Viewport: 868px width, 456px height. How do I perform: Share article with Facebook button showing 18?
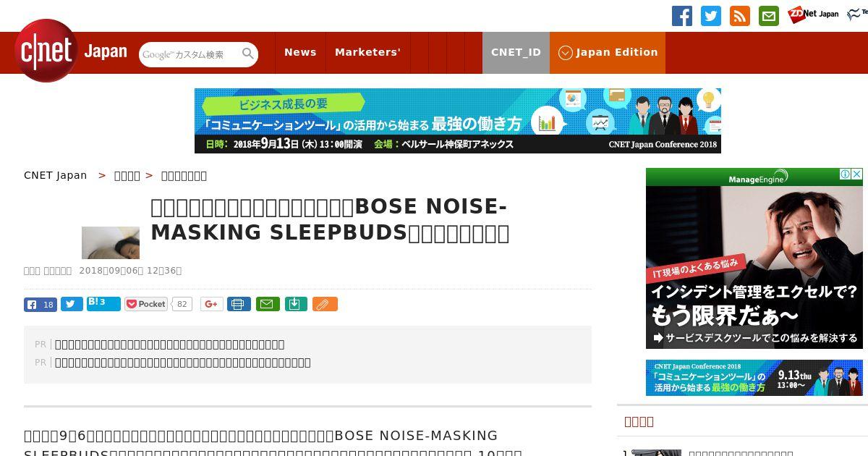[41, 304]
